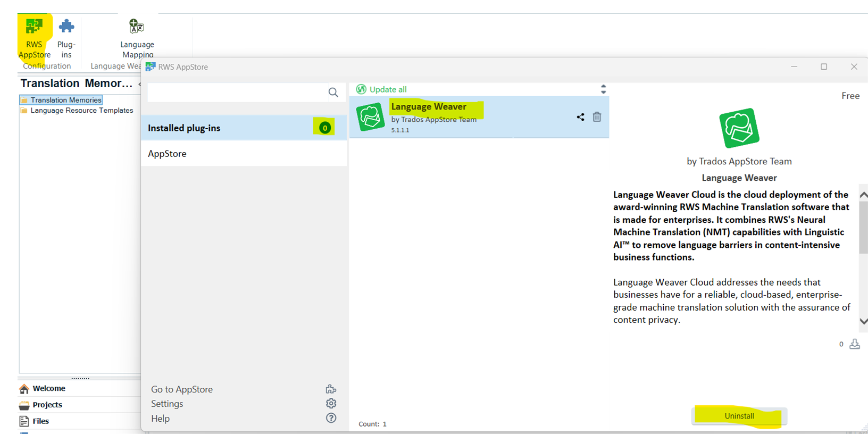868x434 pixels.
Task: Select Translation Memories tree item
Action: tap(66, 100)
